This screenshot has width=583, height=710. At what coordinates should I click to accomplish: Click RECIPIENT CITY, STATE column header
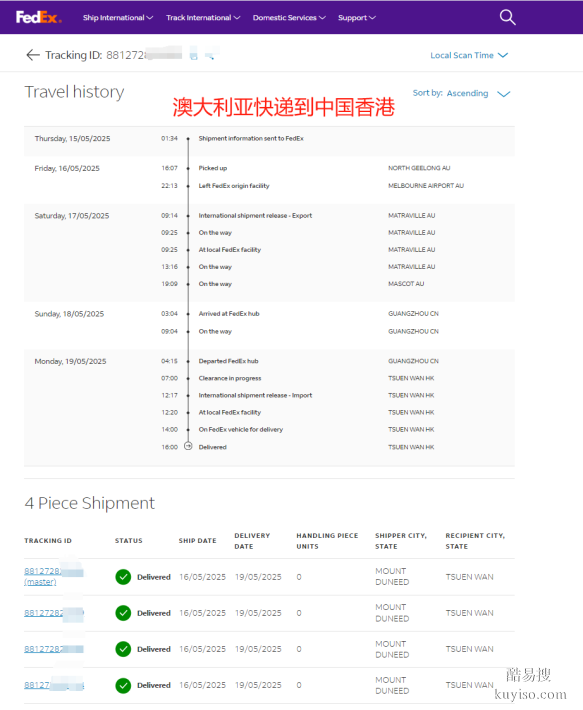(475, 541)
